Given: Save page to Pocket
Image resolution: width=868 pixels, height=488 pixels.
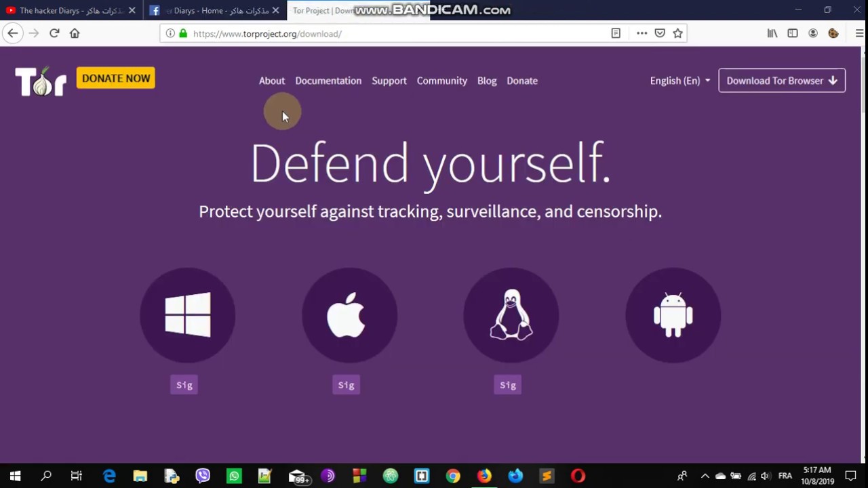Looking at the screenshot, I should 660,33.
